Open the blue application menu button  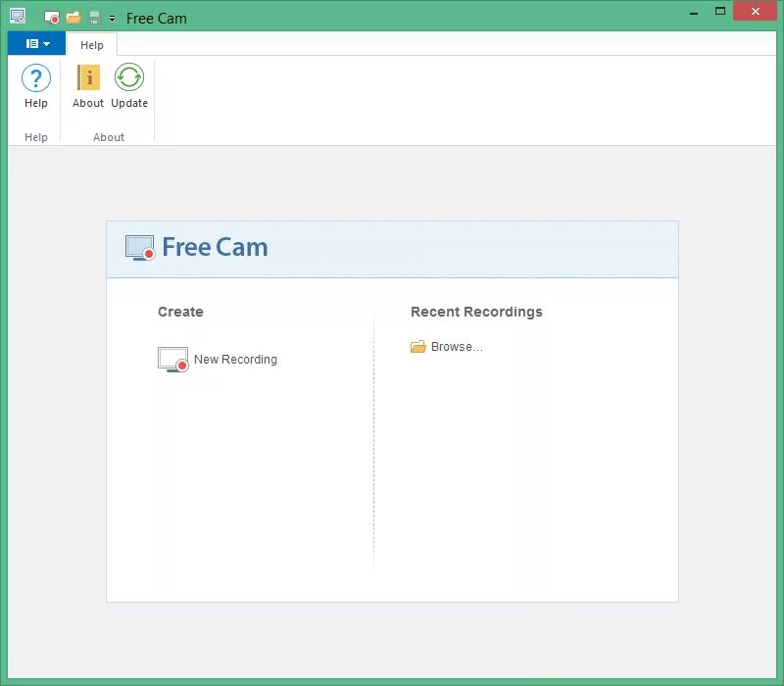pyautogui.click(x=37, y=43)
